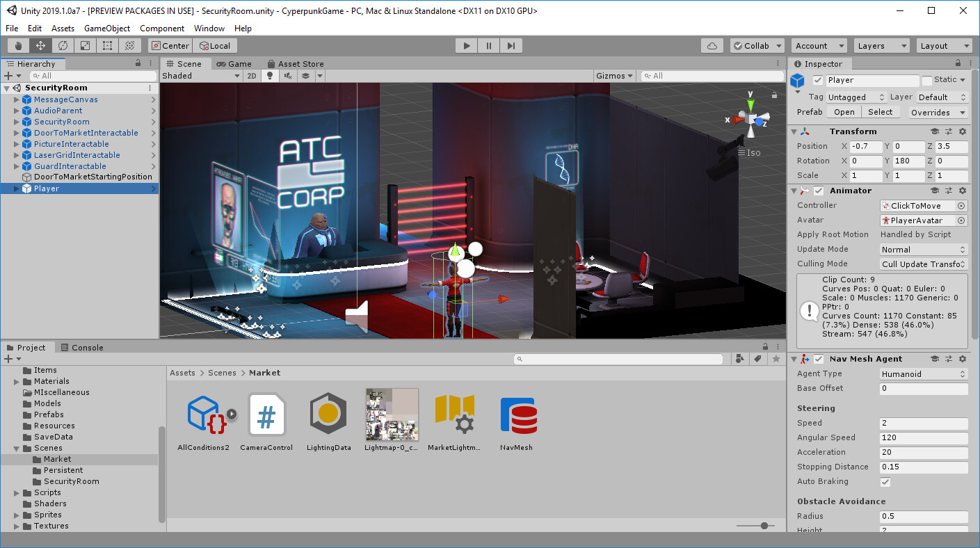Mute scene view audio
980x548 pixels.
pos(288,76)
